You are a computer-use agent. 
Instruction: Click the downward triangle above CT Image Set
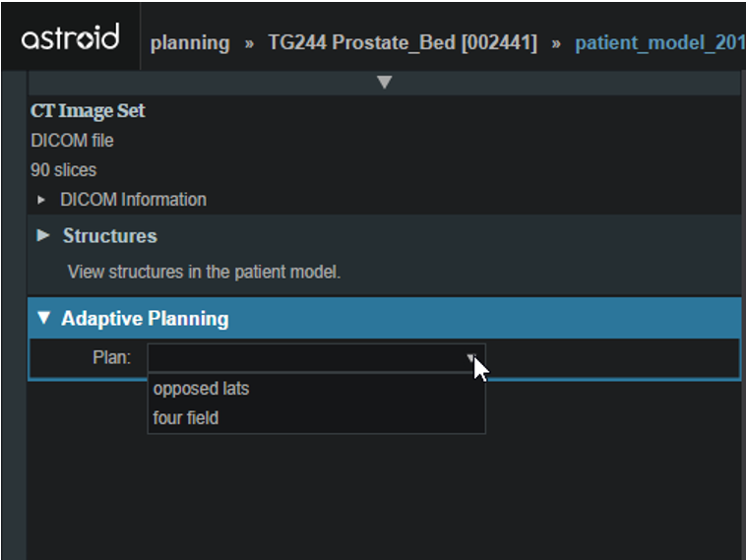pyautogui.click(x=385, y=82)
